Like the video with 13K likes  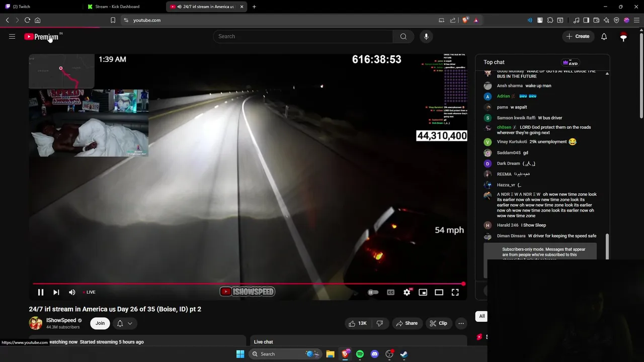pyautogui.click(x=357, y=323)
